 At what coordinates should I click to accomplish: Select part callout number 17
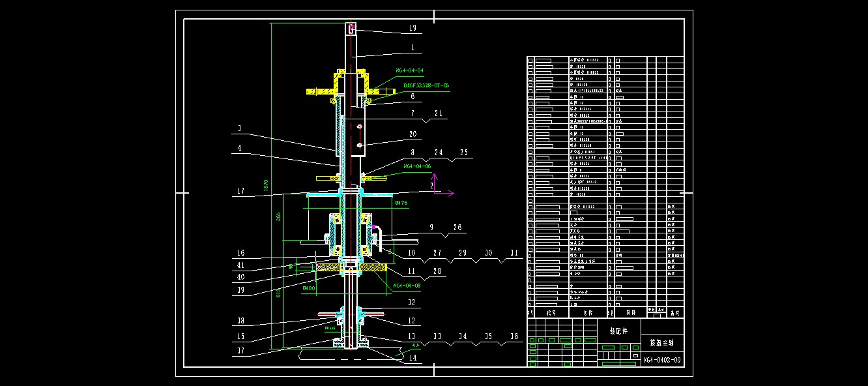click(240, 191)
